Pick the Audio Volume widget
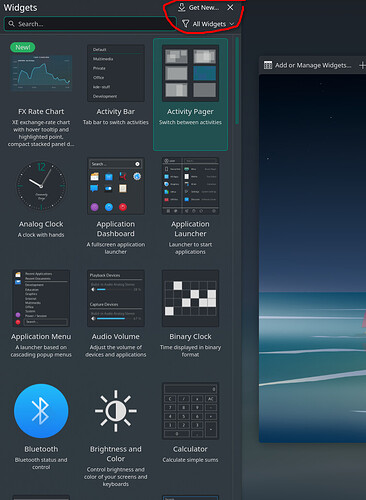366x500 pixels. point(116,315)
